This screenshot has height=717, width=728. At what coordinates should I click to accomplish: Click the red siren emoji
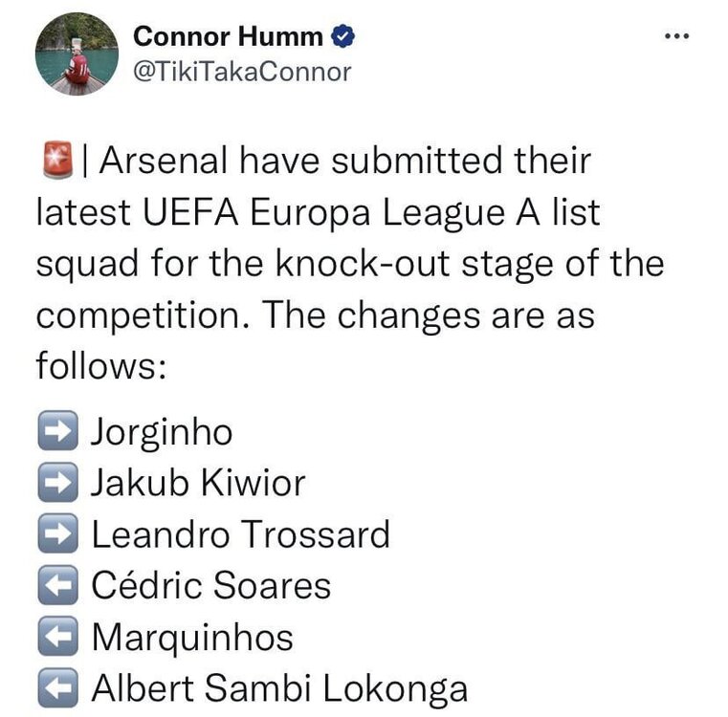pos(58,162)
